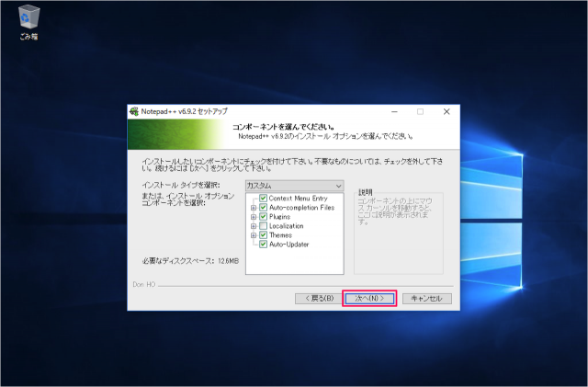Screen dimensions: 588x387
Task: Cancel setup with the キャンセル button
Action: click(x=426, y=299)
